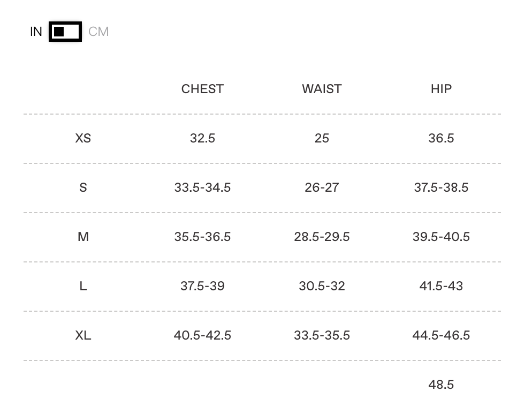This screenshot has height=406, width=532.
Task: Click XL chest value 40.5-42.5
Action: point(202,335)
